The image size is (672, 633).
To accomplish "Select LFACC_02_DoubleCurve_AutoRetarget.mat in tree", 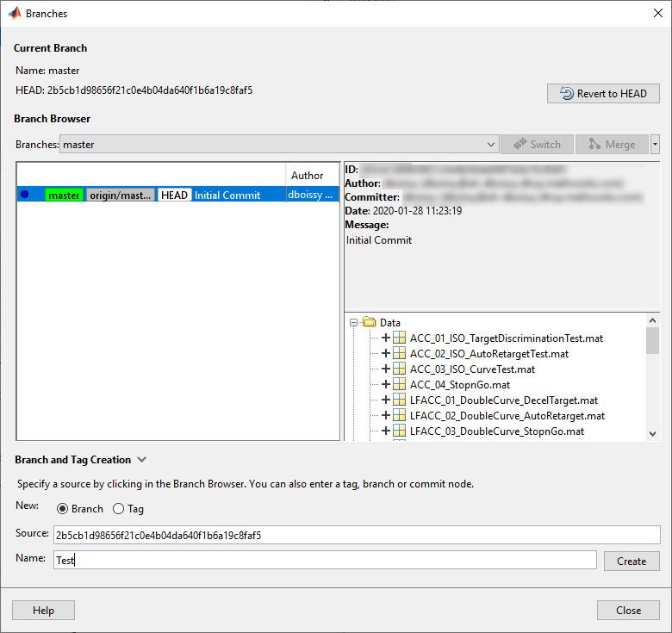I will pyautogui.click(x=507, y=415).
